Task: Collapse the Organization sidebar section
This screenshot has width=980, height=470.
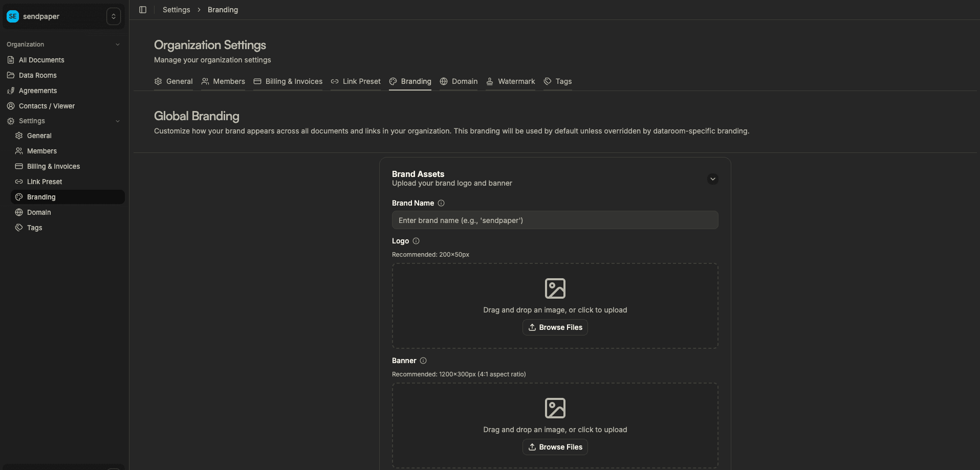Action: 118,44
